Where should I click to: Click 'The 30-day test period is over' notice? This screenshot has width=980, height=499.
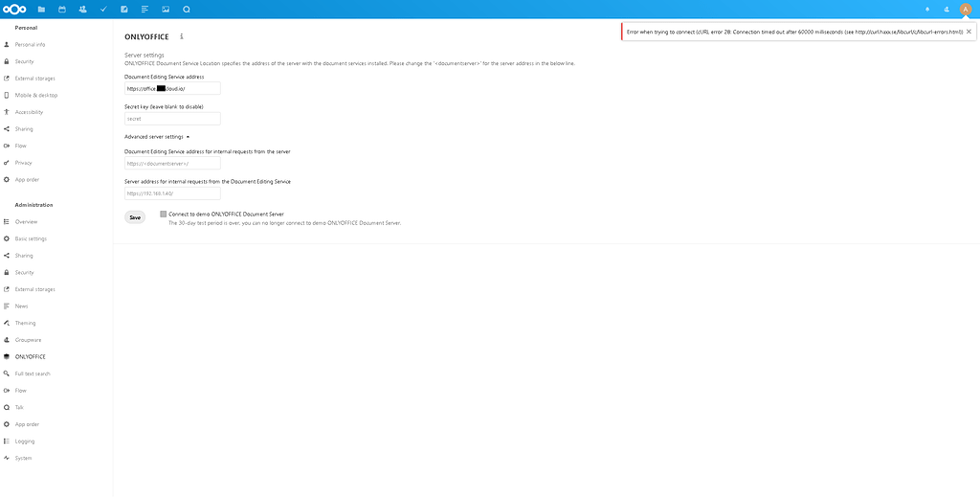tap(285, 222)
